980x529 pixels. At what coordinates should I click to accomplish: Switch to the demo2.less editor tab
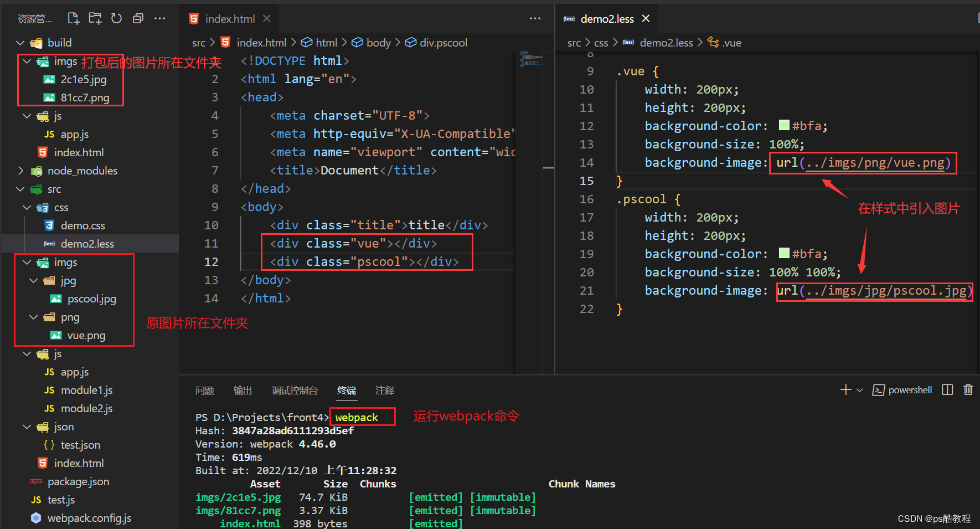pos(607,19)
